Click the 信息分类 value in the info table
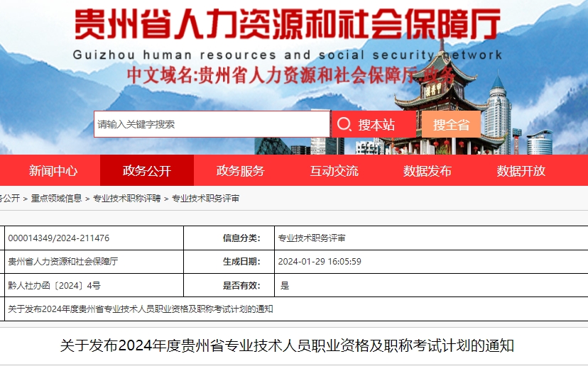588x366 pixels. point(312,238)
